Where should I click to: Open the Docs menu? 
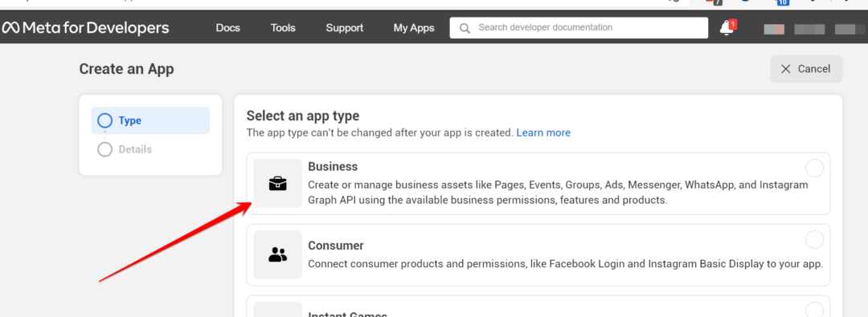coord(228,27)
